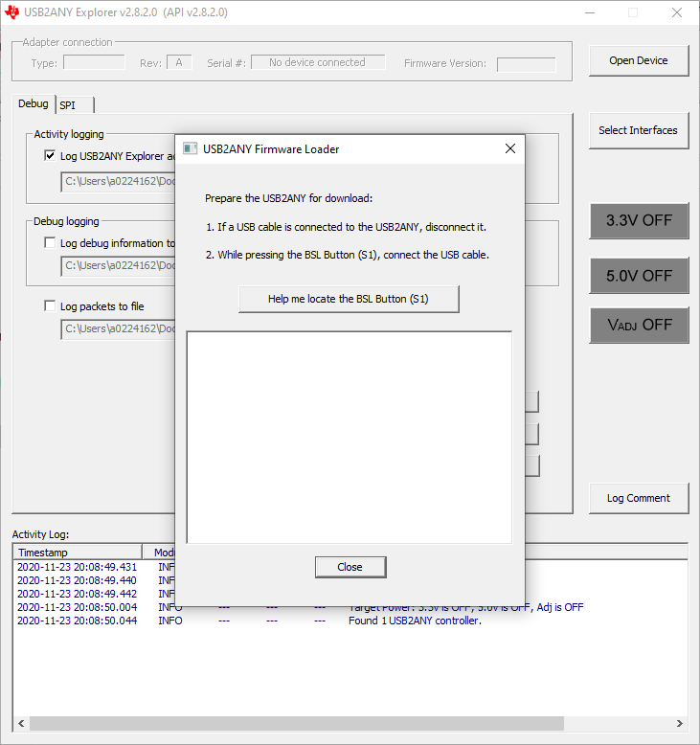700x745 pixels.
Task: Click the Log Comment button
Action: [638, 498]
